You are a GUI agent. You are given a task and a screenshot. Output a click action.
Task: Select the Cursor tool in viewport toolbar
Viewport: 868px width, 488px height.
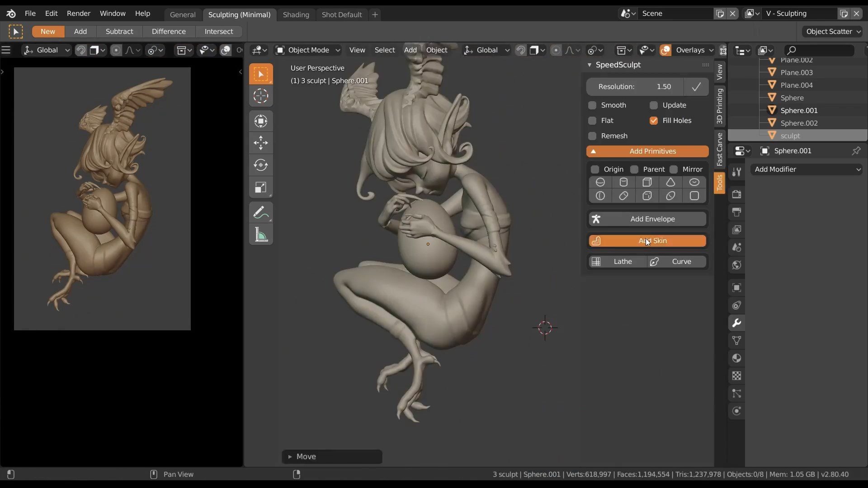pos(261,96)
